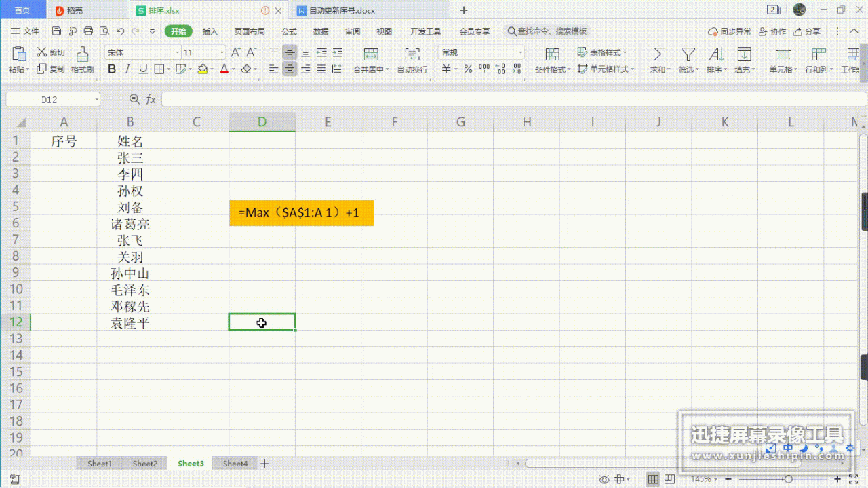Image resolution: width=868 pixels, height=488 pixels.
Task: Click 同步异常 sync status button
Action: pos(730,31)
